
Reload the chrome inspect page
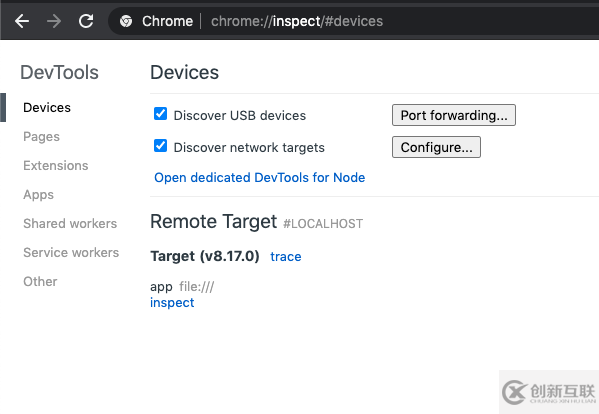coord(86,21)
